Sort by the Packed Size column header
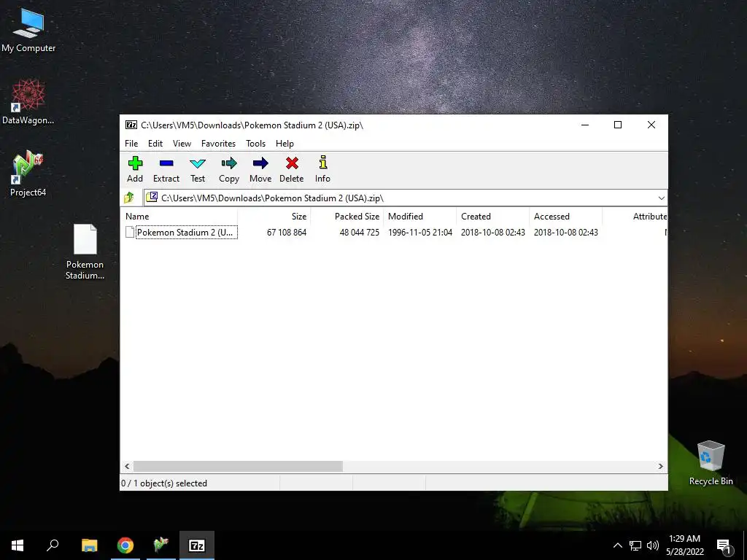This screenshot has width=747, height=560. [347, 216]
